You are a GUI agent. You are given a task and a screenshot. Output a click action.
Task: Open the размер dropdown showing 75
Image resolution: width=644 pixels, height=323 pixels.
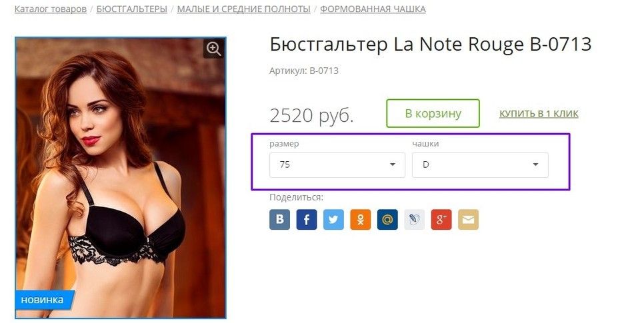pyautogui.click(x=337, y=165)
